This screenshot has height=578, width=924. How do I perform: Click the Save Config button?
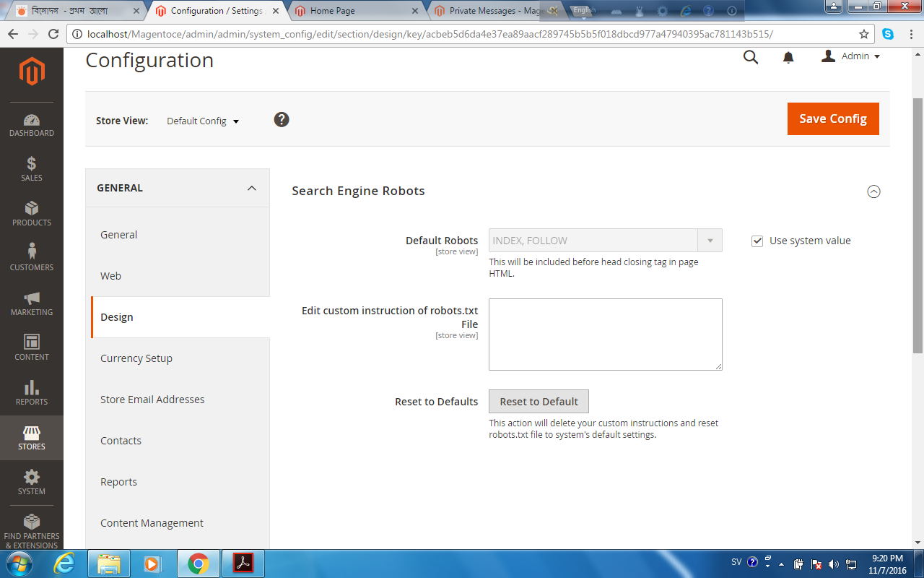tap(833, 118)
